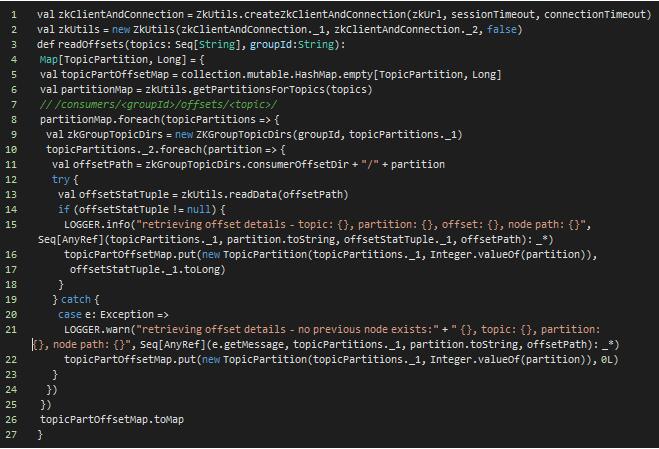Screen dimensions: 659x449
Task: Click the 'null' keyword on line 14
Action: pos(198,210)
